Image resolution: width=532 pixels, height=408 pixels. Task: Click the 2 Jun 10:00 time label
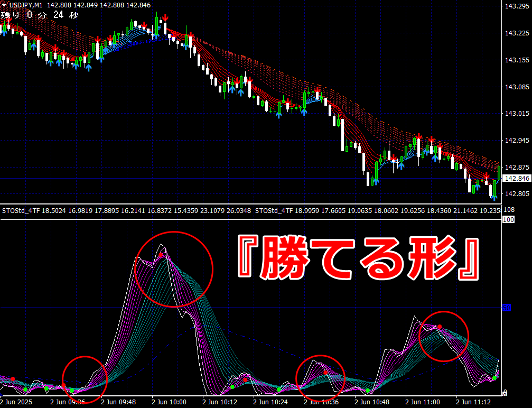tap(169, 402)
